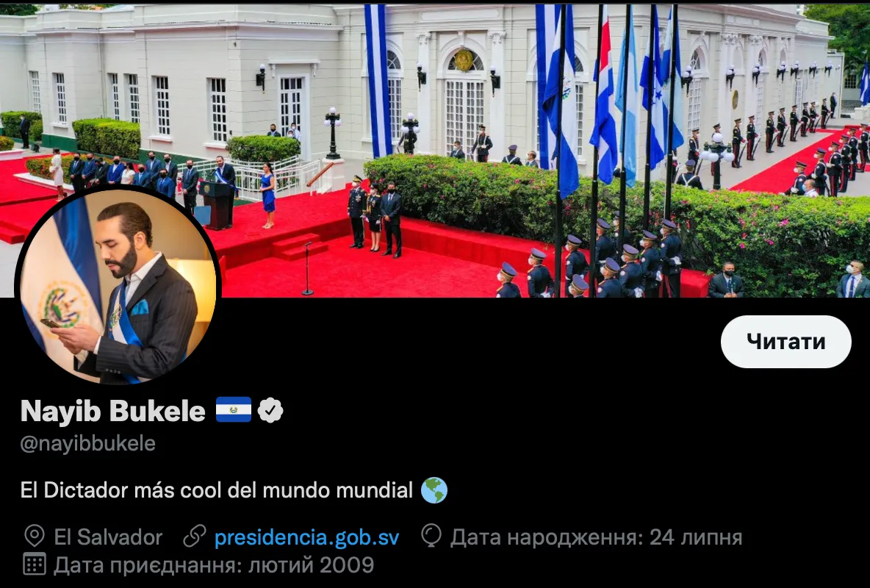
Task: Click the calendar icon by the join date
Action: click(35, 564)
